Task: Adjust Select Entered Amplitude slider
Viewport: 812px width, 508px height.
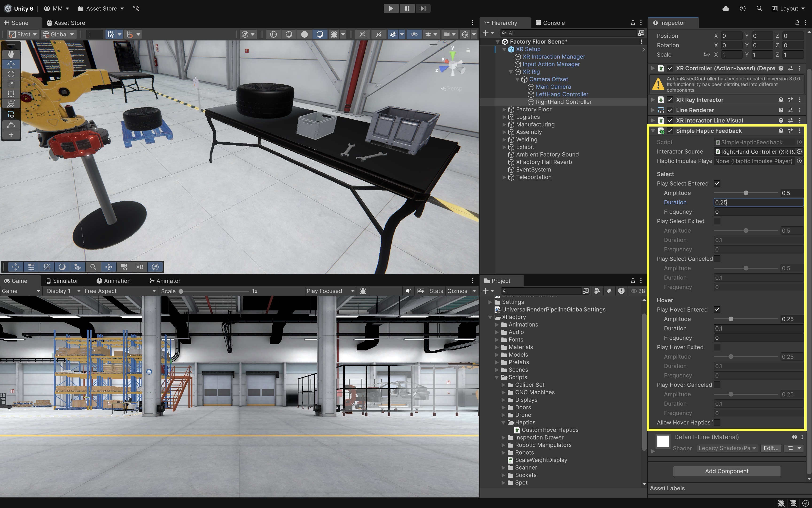Action: coord(746,193)
